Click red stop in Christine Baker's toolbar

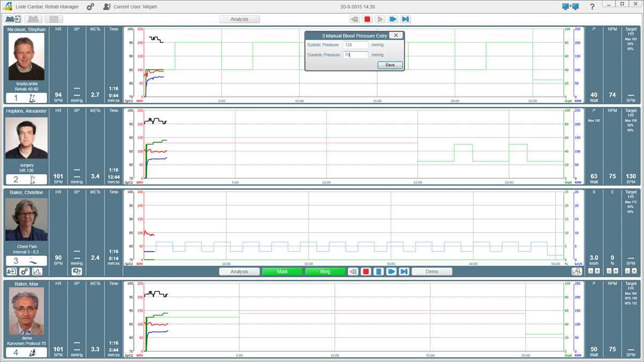point(366,271)
